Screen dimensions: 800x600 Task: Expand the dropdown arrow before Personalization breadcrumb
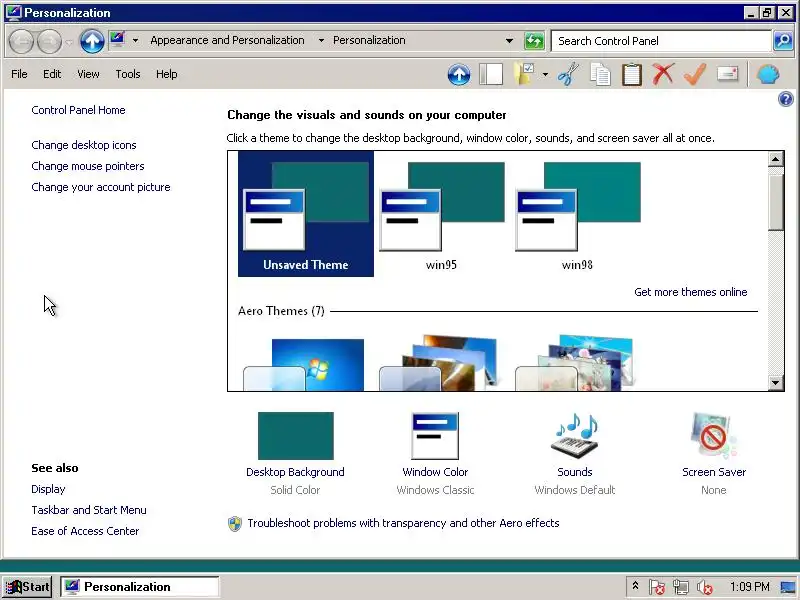tap(321, 40)
